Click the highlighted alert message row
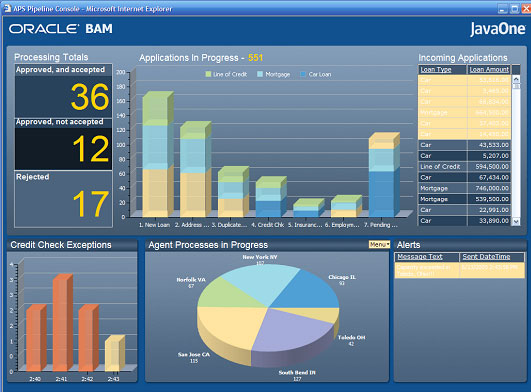The width and height of the screenshot is (531, 392). (x=460, y=270)
